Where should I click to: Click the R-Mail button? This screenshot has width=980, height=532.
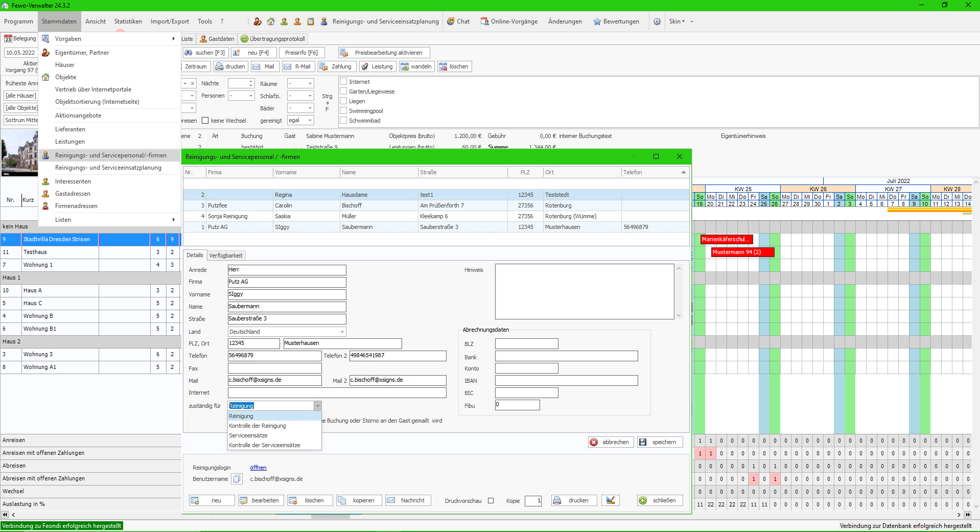click(298, 66)
